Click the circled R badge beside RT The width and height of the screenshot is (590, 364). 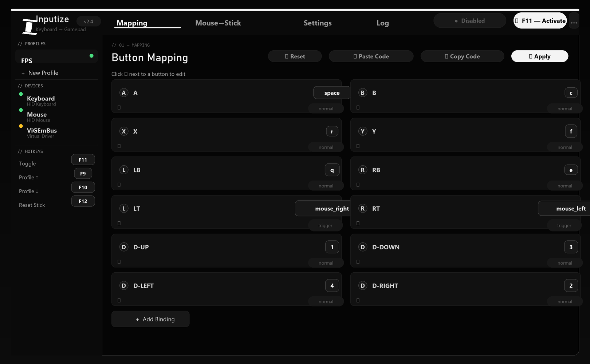click(363, 209)
